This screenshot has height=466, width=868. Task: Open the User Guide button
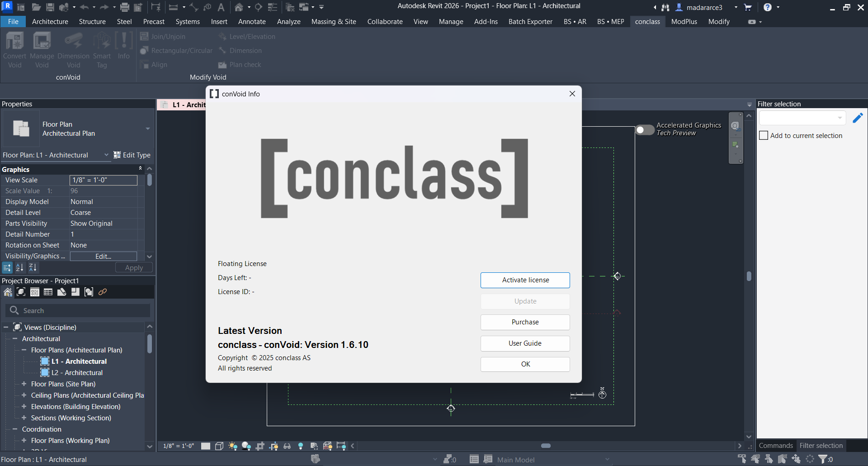click(525, 343)
